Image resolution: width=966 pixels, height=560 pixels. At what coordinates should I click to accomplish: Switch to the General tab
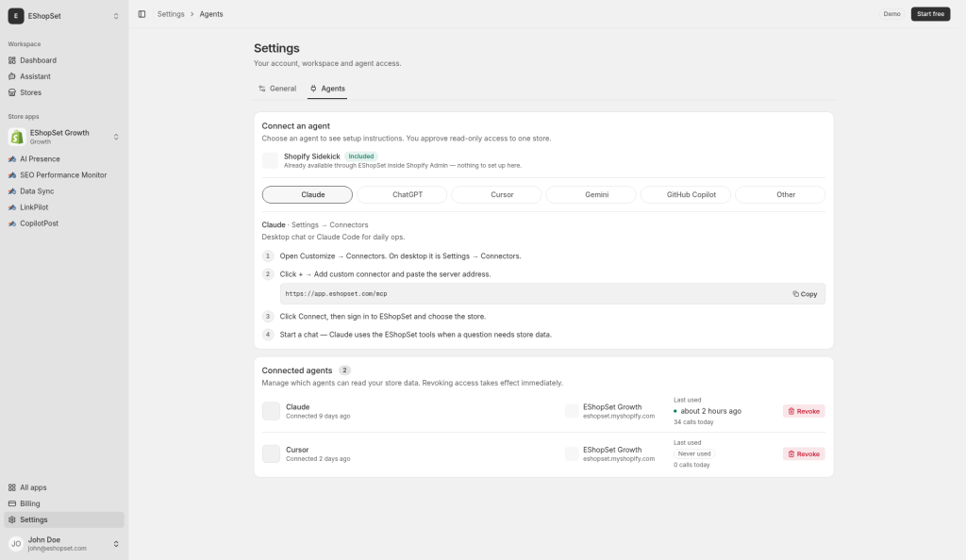(277, 89)
